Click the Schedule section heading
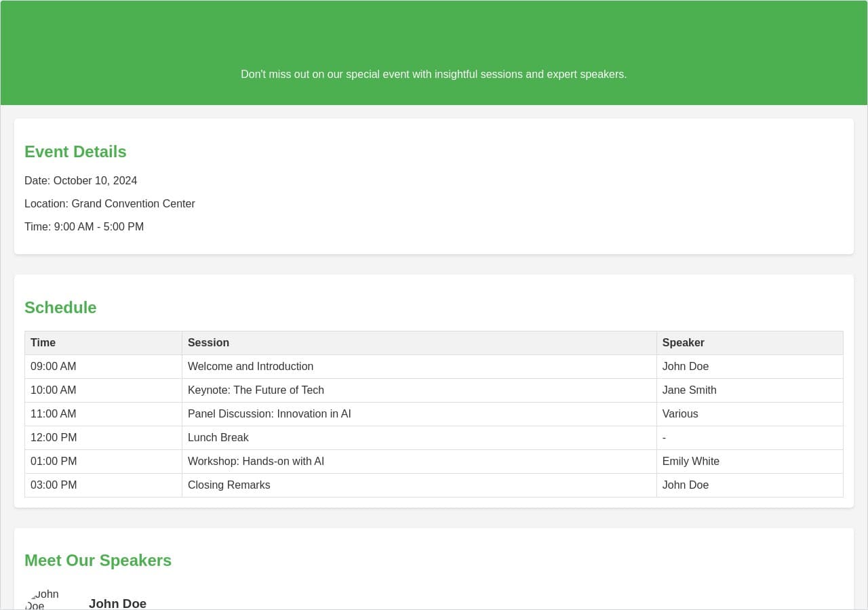 click(x=60, y=308)
